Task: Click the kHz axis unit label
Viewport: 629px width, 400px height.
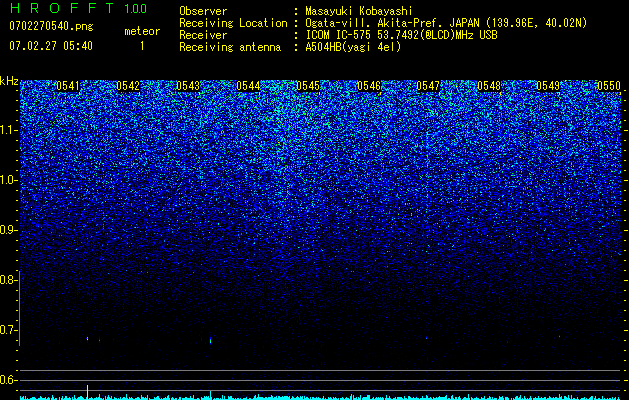Action: [9, 81]
